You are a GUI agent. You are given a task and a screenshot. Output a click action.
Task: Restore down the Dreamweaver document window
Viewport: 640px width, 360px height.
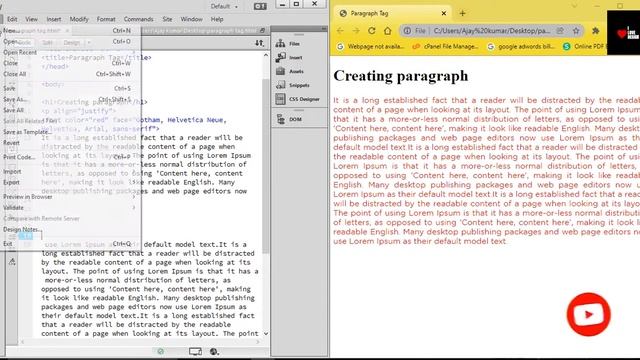262,31
